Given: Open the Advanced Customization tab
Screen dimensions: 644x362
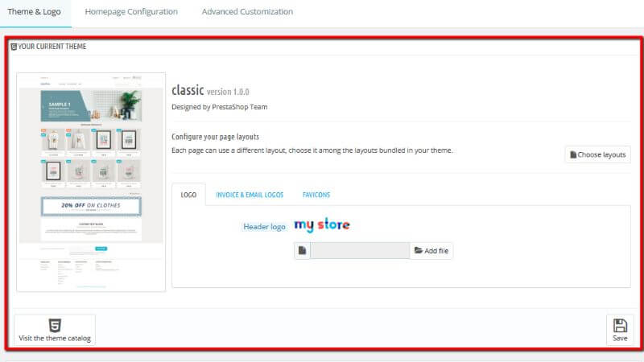Looking at the screenshot, I should (x=247, y=12).
